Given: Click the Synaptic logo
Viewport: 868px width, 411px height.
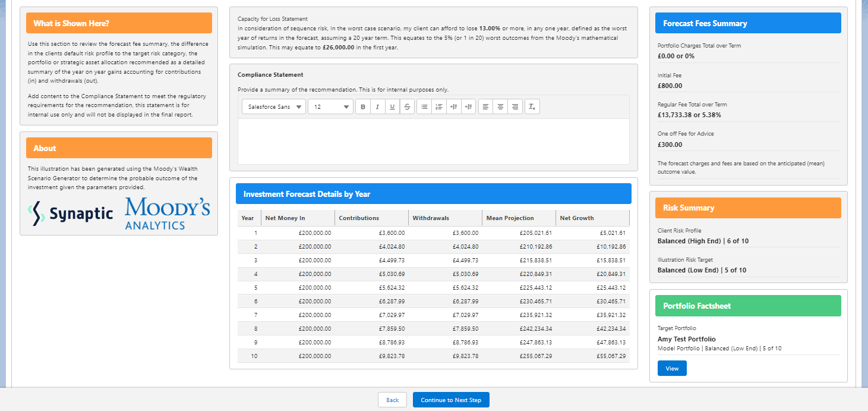Looking at the screenshot, I should 71,214.
